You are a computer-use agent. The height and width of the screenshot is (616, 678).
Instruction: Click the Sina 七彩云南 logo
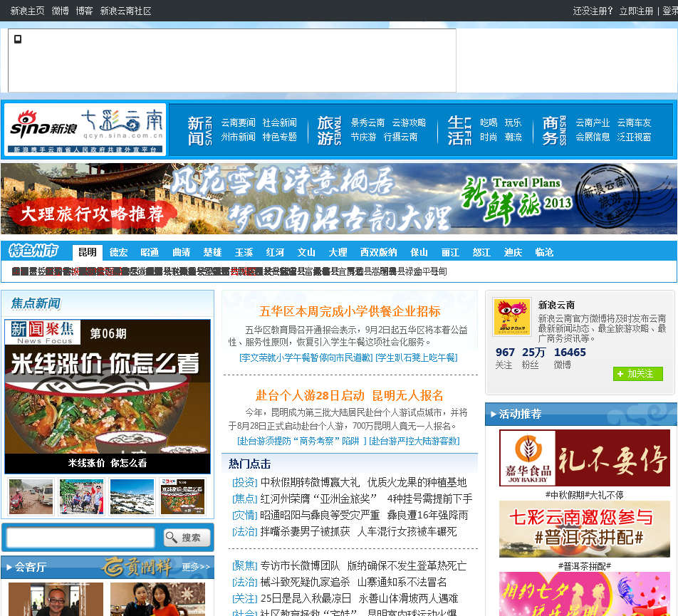tap(85, 128)
